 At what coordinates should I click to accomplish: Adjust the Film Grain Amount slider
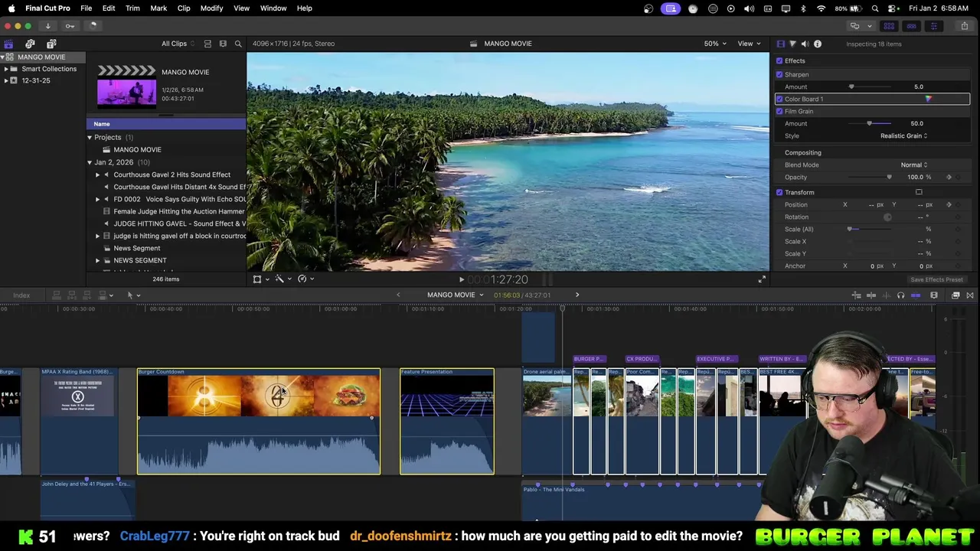pos(869,123)
